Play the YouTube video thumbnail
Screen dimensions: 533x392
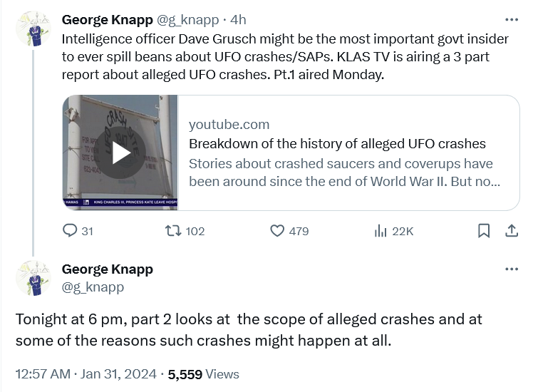120,153
